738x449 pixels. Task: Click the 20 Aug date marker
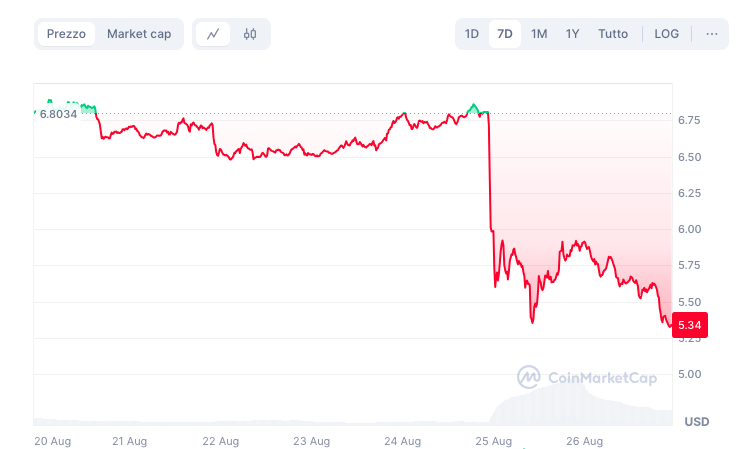[x=51, y=440]
